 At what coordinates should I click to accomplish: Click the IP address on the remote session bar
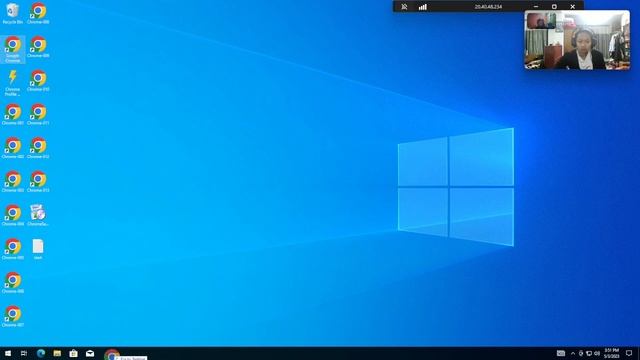point(488,7)
